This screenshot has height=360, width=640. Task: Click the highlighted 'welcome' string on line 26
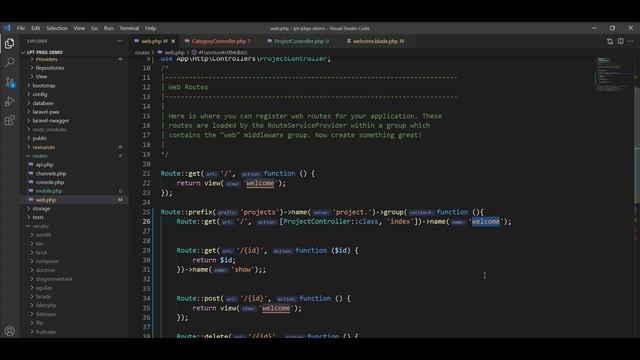[485, 222]
